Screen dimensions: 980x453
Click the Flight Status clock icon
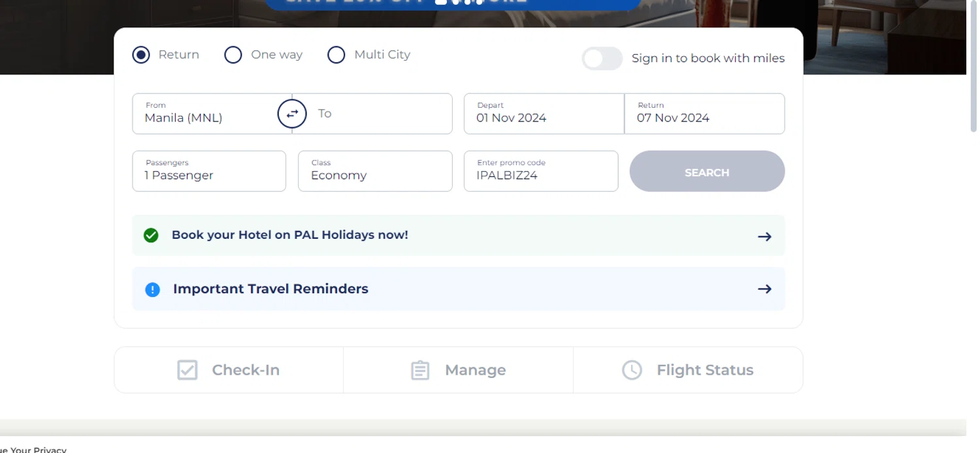(x=632, y=370)
